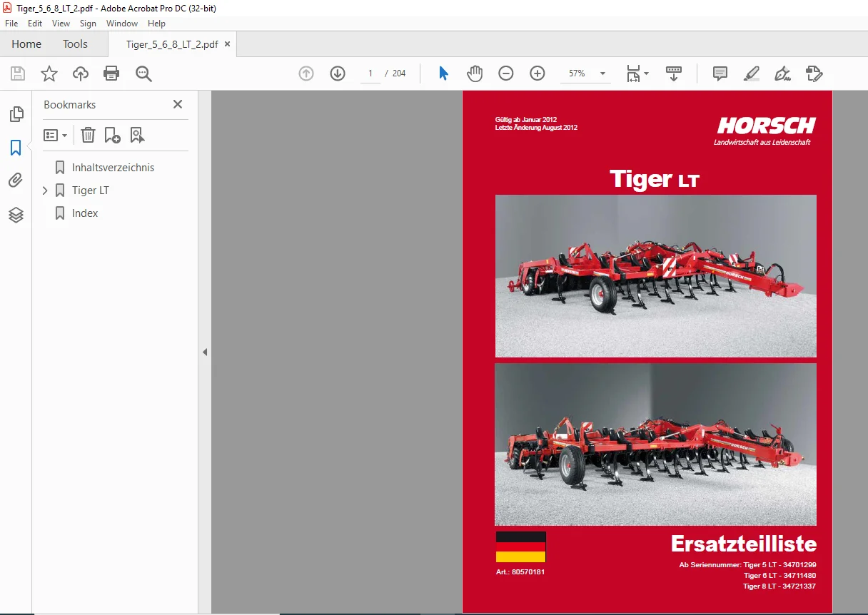Close the Bookmarks panel
The height and width of the screenshot is (615, 868).
[178, 104]
